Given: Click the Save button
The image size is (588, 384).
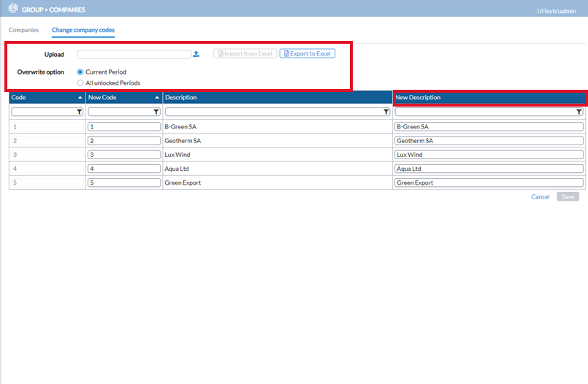Looking at the screenshot, I should coord(568,196).
